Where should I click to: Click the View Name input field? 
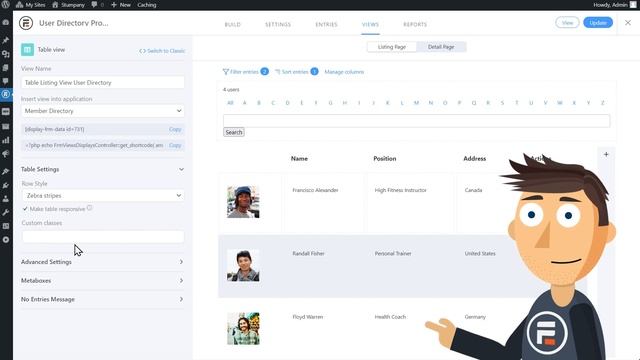tap(103, 82)
